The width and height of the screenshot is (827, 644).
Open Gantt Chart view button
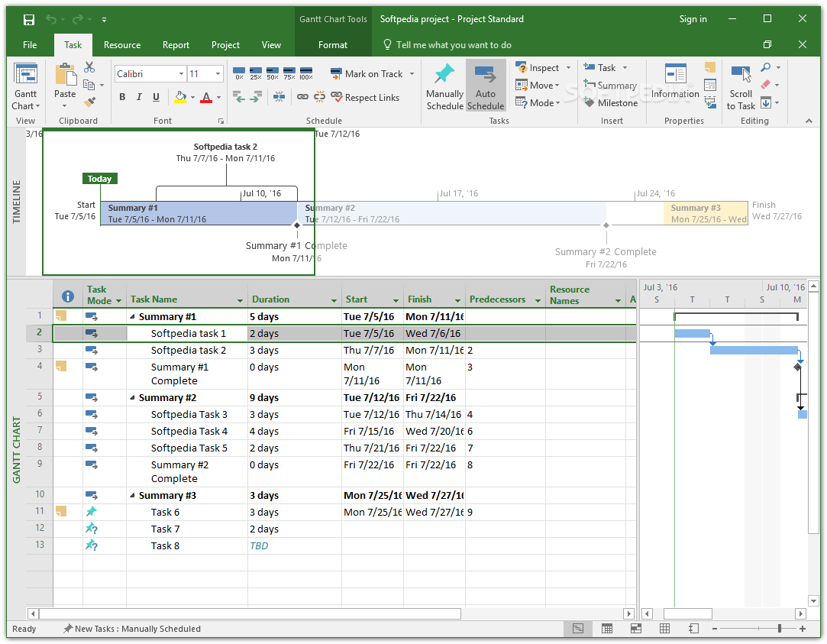26,86
